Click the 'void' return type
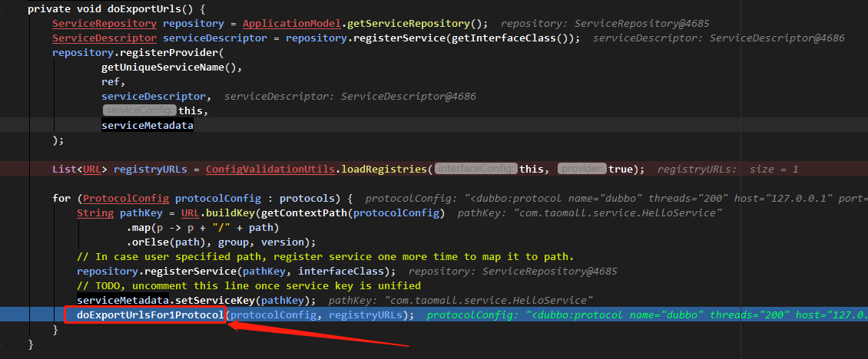The image size is (868, 359). pyautogui.click(x=89, y=9)
